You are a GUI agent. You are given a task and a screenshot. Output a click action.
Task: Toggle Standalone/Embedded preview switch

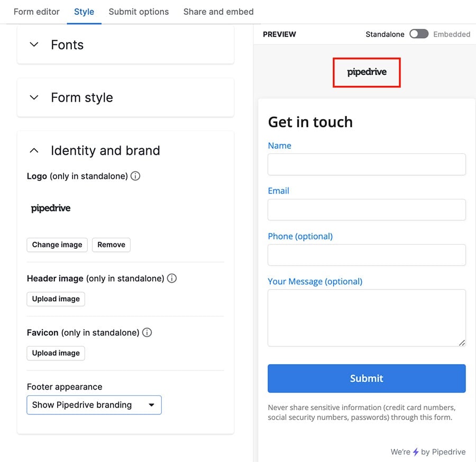pyautogui.click(x=419, y=34)
